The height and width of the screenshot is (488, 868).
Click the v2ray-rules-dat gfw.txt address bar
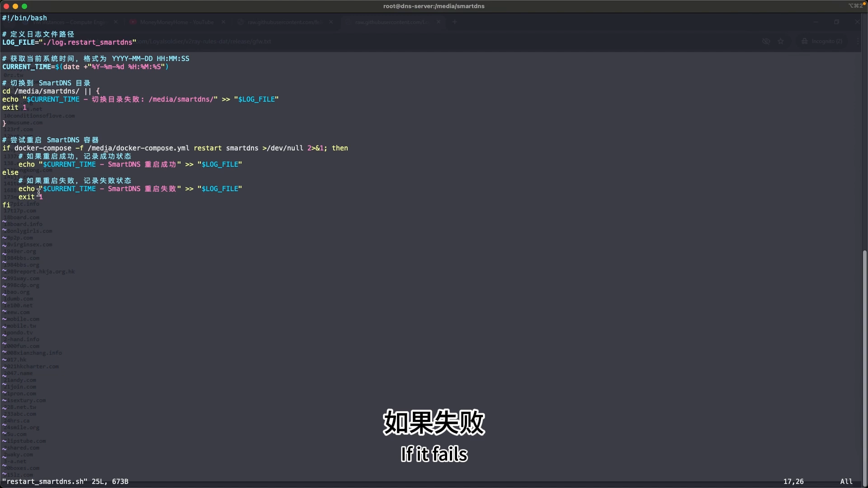203,41
